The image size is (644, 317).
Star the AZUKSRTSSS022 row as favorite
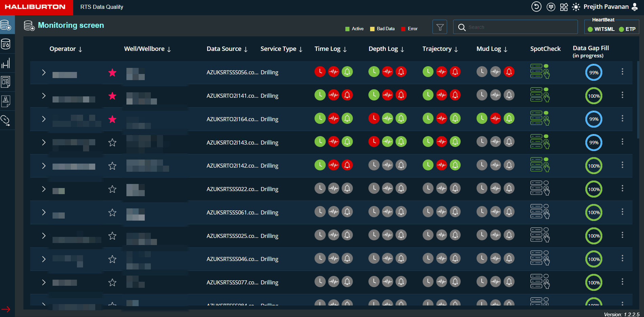coord(112,189)
